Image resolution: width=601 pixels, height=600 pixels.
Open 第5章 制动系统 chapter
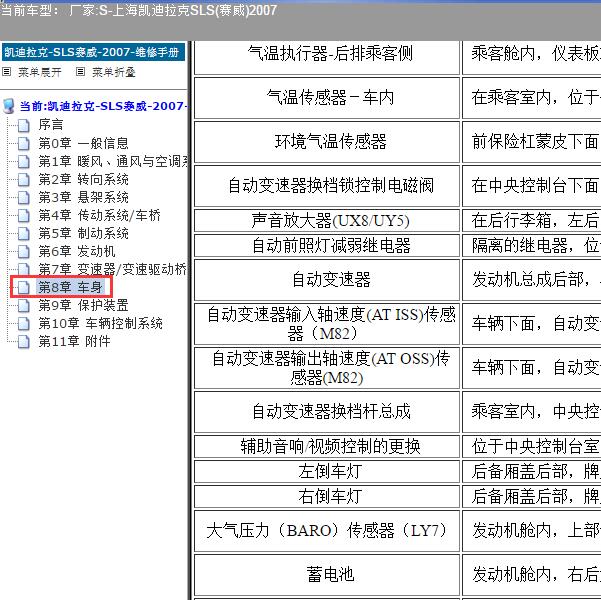point(83,233)
